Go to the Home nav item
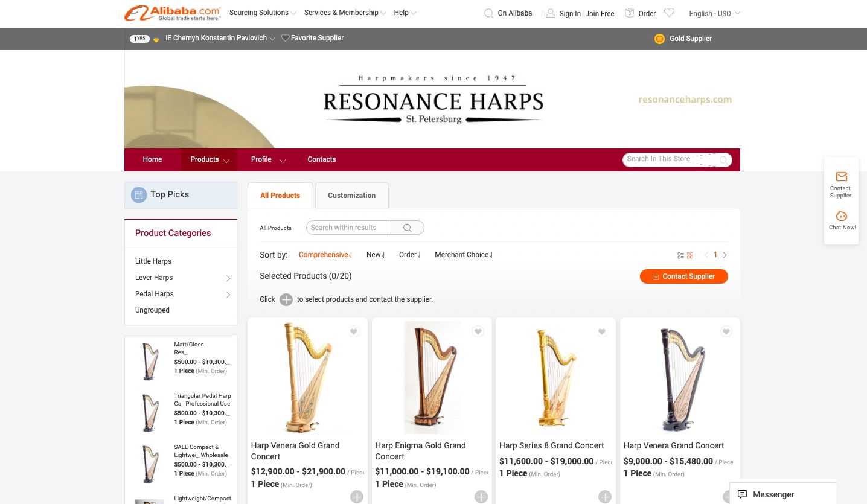This screenshot has width=867, height=504. [x=152, y=159]
